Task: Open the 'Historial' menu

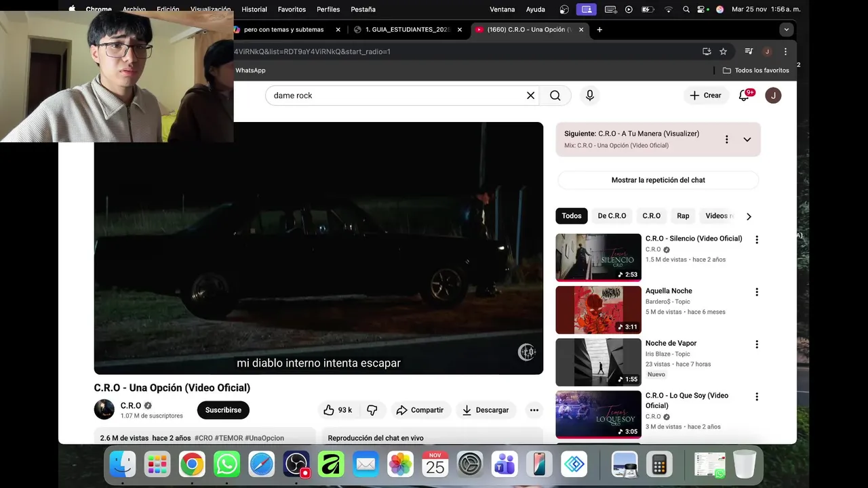Action: [x=254, y=9]
